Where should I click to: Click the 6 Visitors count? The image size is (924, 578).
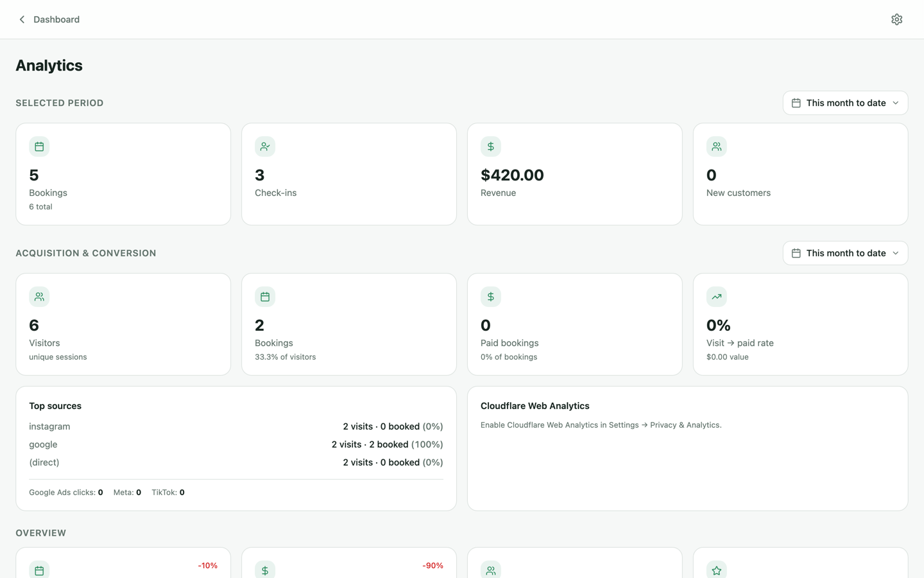34,325
